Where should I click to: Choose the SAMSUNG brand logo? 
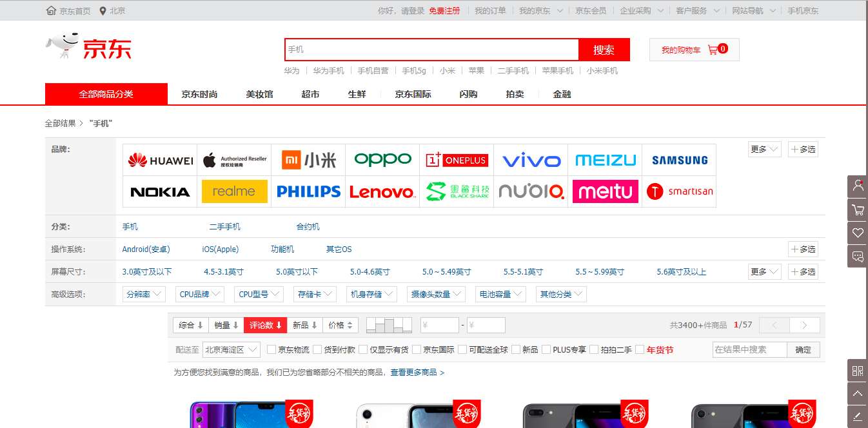[680, 160]
